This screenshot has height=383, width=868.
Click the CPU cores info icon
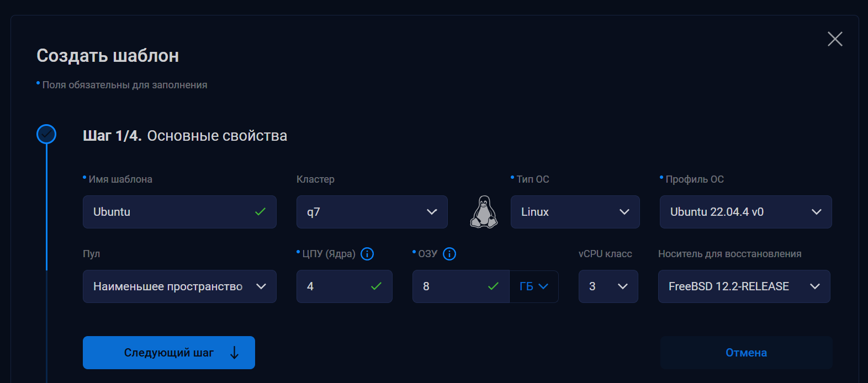(367, 254)
